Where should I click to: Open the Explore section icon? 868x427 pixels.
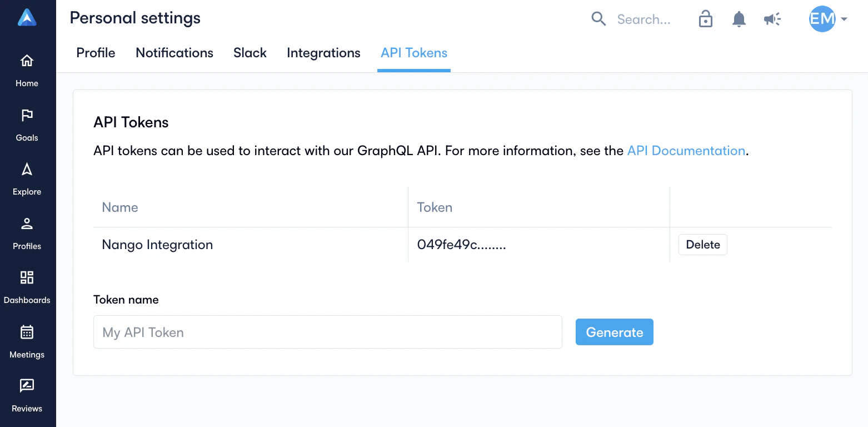[27, 170]
